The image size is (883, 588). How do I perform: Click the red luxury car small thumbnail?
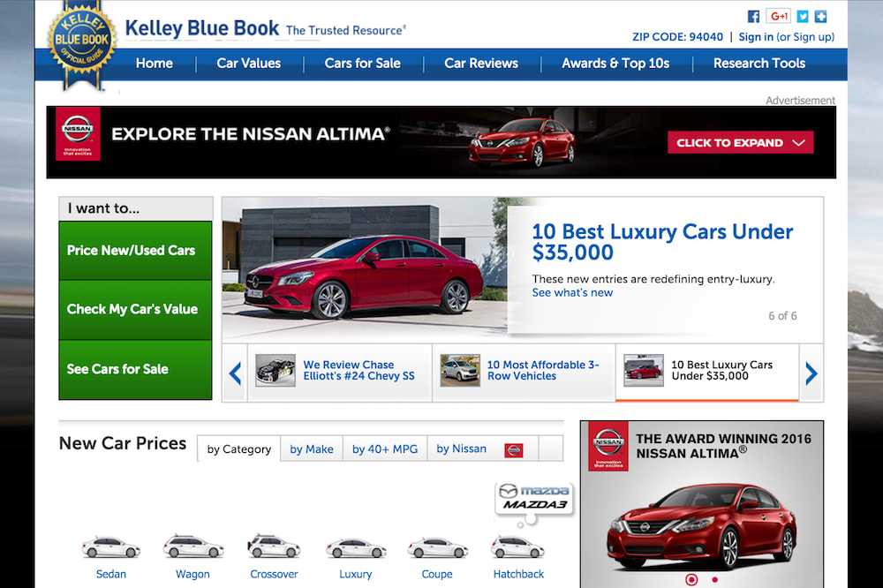pyautogui.click(x=644, y=370)
